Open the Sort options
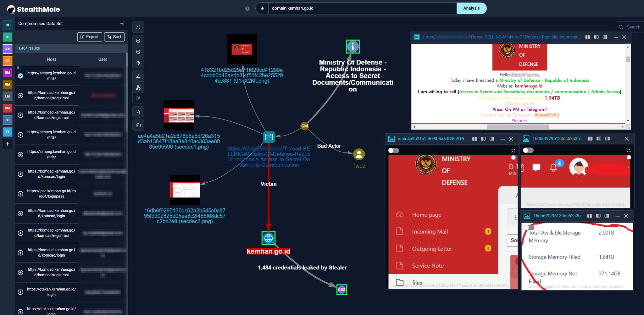This screenshot has width=644, height=315. pyautogui.click(x=114, y=37)
